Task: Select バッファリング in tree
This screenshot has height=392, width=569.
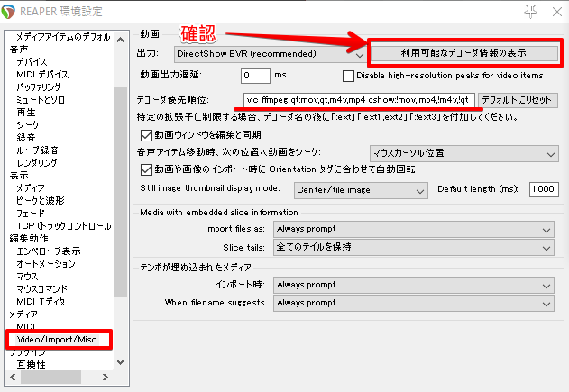Action: pyautogui.click(x=39, y=87)
